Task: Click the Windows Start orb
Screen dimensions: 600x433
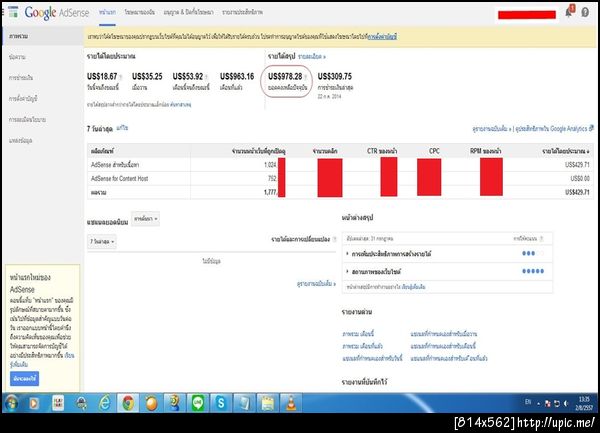Action: tap(11, 403)
